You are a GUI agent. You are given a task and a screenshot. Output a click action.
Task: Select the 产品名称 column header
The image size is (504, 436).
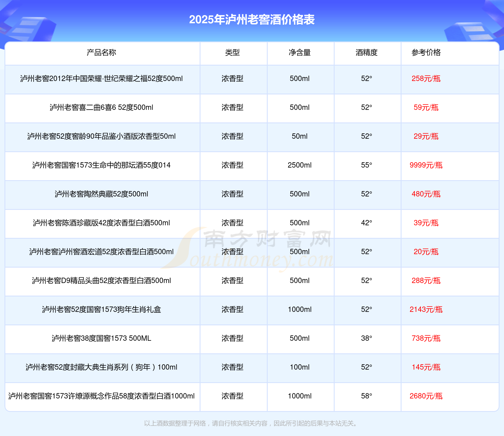pos(101,52)
